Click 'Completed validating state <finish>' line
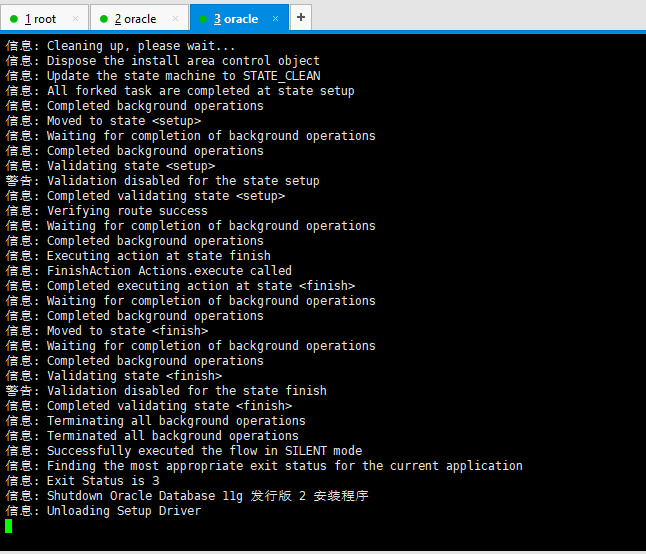Image resolution: width=646 pixels, height=554 pixels. click(149, 406)
